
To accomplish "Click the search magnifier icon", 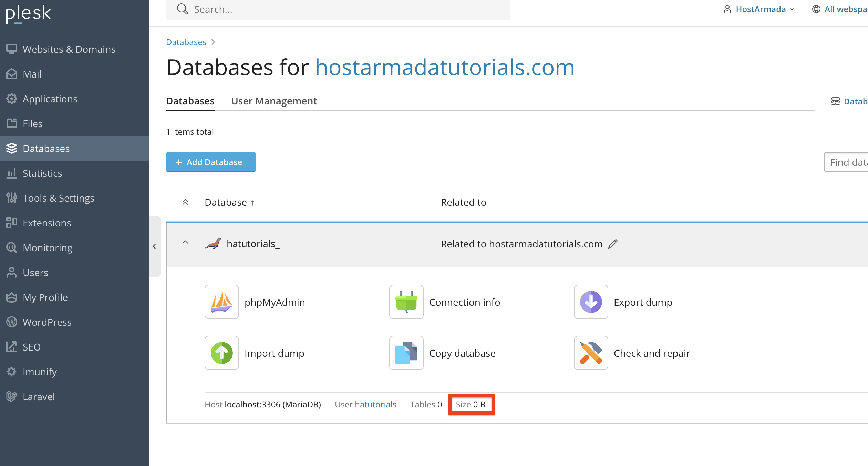I will coord(182,9).
